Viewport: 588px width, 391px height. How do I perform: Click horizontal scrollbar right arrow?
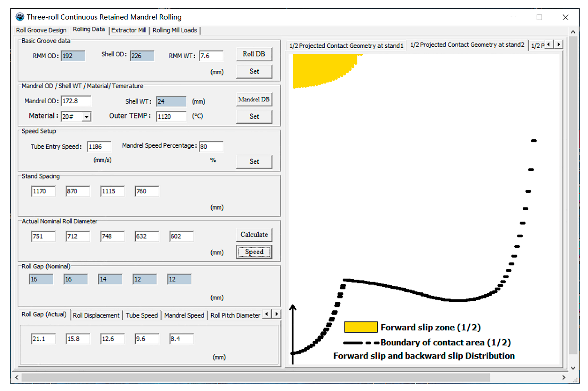(564, 377)
